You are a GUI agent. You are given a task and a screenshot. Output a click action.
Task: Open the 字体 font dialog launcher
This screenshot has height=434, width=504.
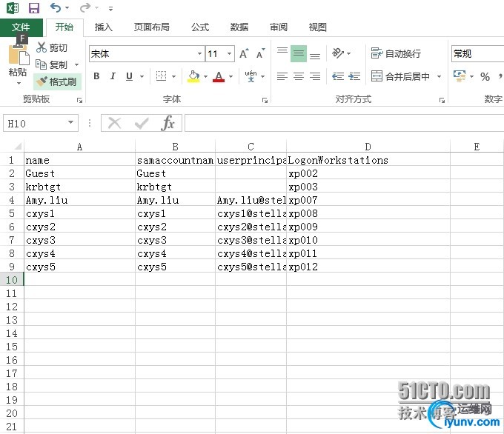click(265, 101)
